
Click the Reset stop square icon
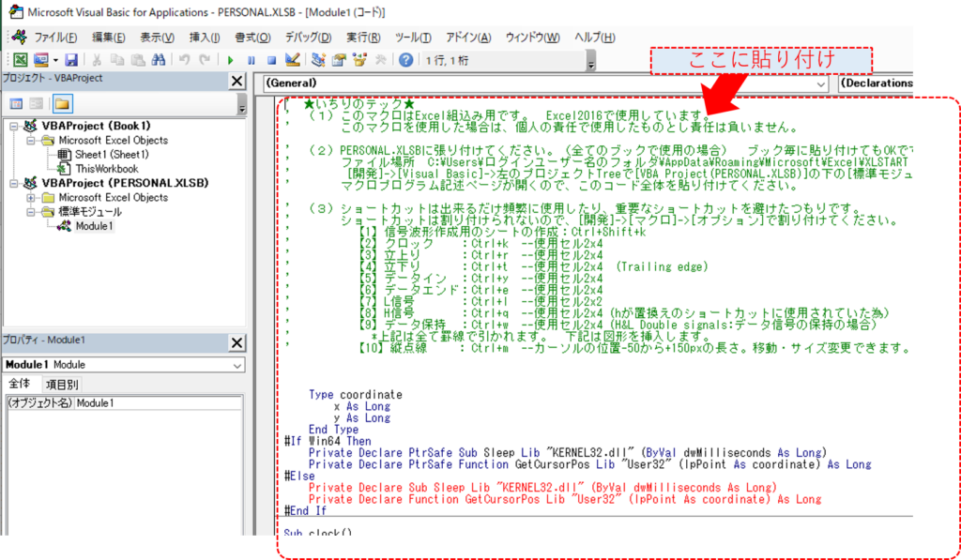click(271, 60)
